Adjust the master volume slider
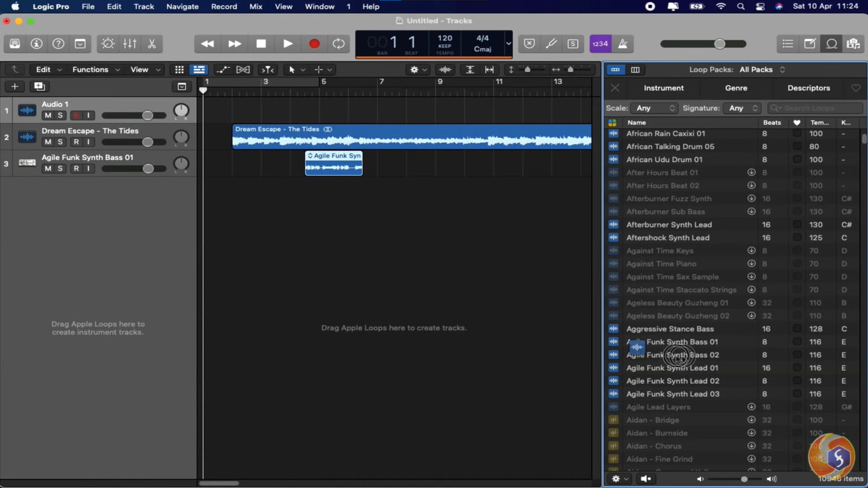Viewport: 868px width, 488px height. click(x=719, y=43)
